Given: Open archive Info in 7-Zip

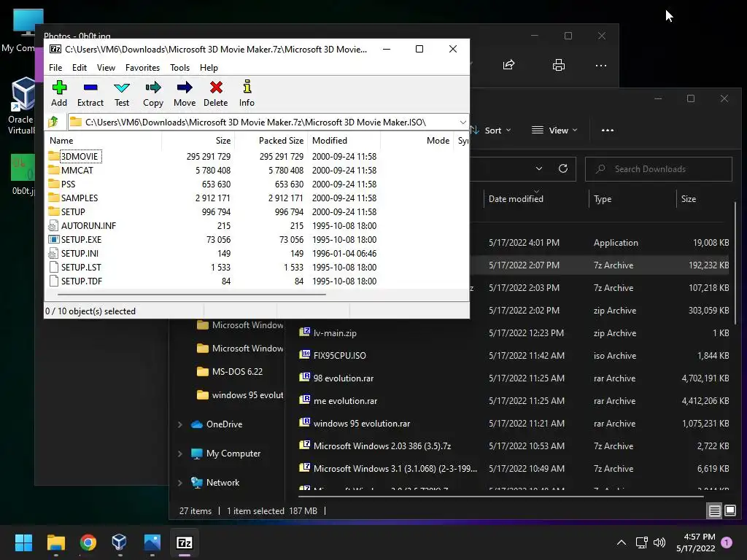Looking at the screenshot, I should 247,94.
